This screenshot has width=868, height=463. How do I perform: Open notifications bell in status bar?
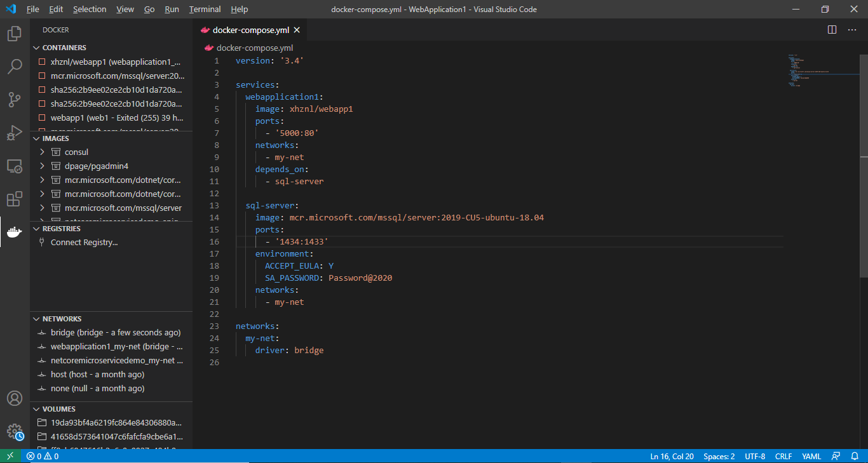pos(854,456)
